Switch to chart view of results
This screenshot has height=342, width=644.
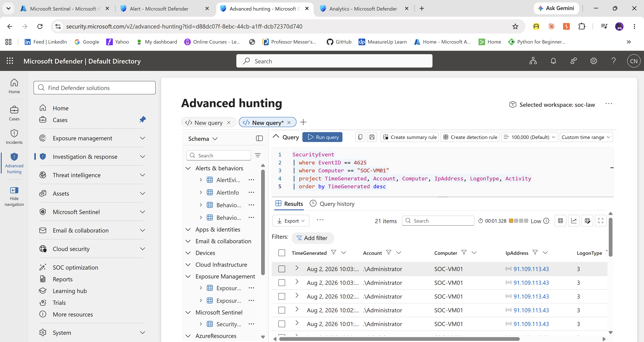pos(574,220)
